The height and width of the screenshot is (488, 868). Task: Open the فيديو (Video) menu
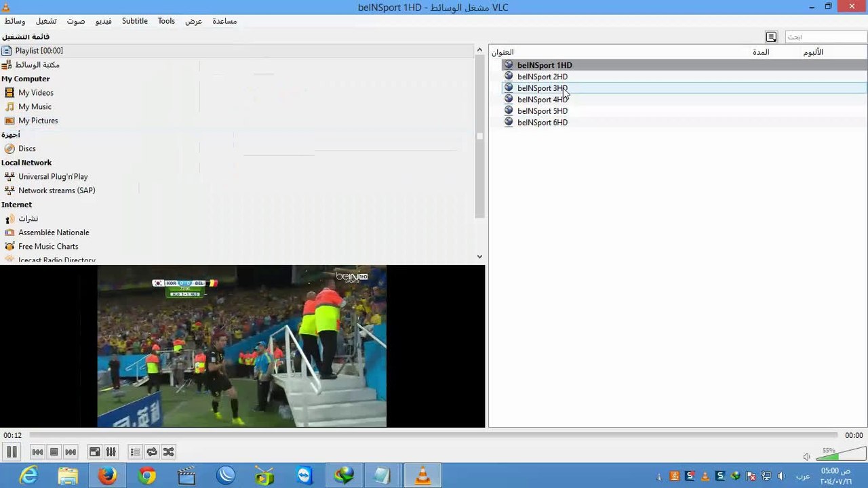pos(104,21)
